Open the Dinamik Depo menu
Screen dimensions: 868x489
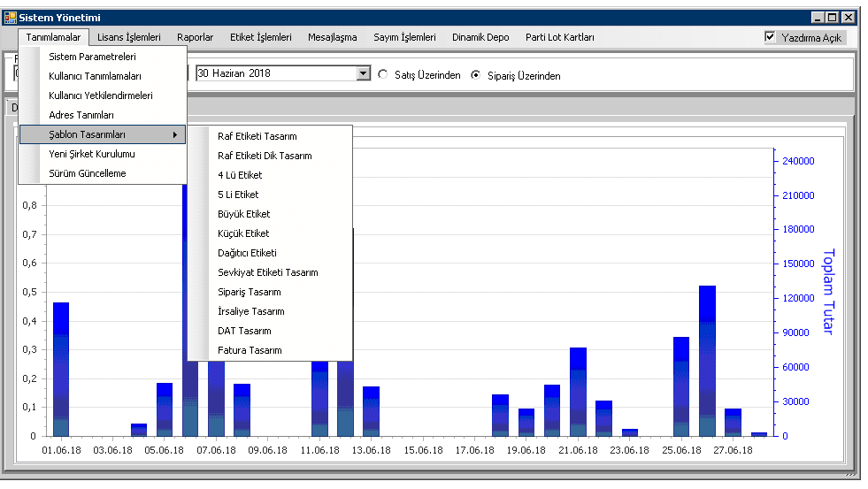pyautogui.click(x=480, y=37)
